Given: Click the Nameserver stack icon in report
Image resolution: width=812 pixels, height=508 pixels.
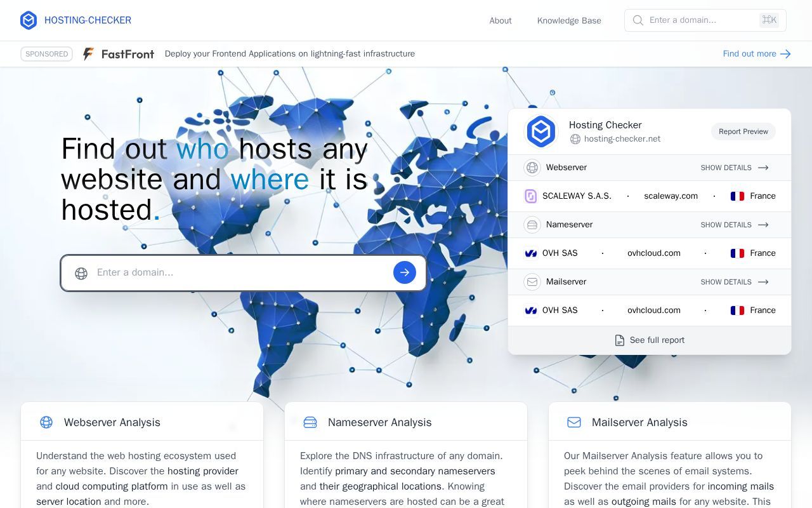Looking at the screenshot, I should (532, 225).
